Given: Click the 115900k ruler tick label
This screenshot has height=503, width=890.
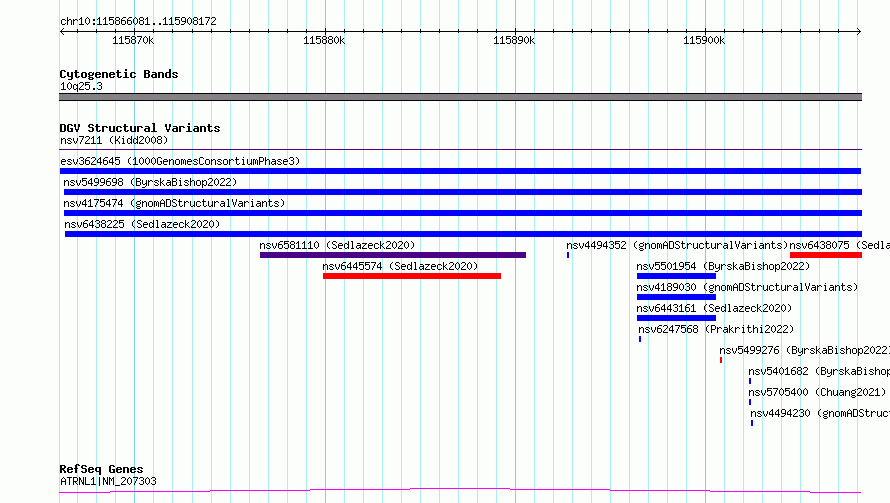Looking at the screenshot, I should click(x=704, y=40).
